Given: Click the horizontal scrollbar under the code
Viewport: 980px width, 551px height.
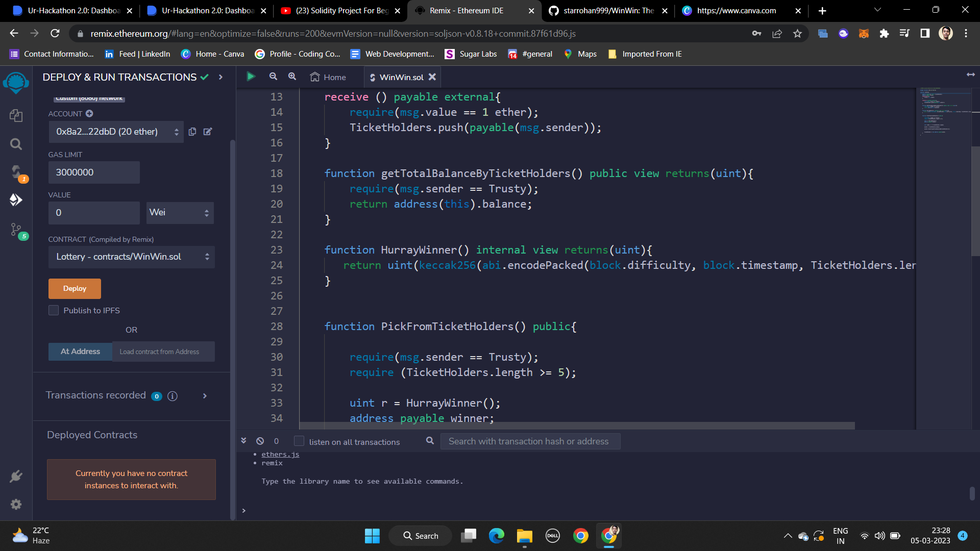Looking at the screenshot, I should (577, 425).
